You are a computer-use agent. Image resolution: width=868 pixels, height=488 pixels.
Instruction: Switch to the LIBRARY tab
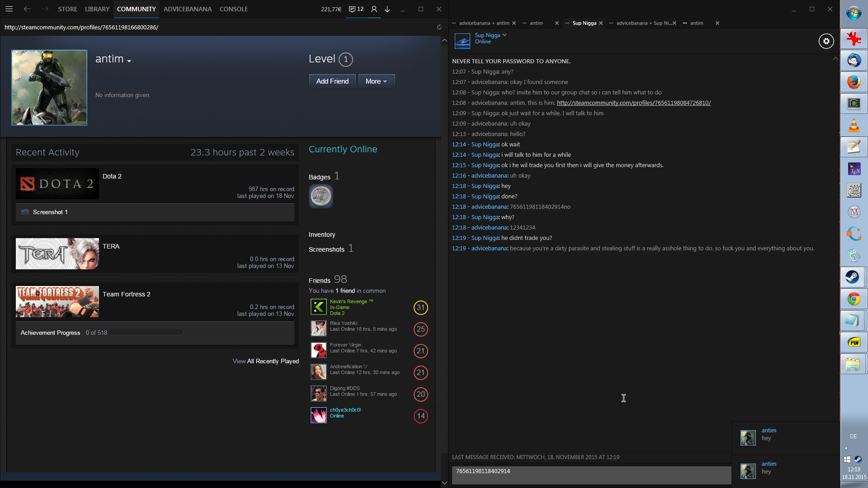pyautogui.click(x=97, y=9)
